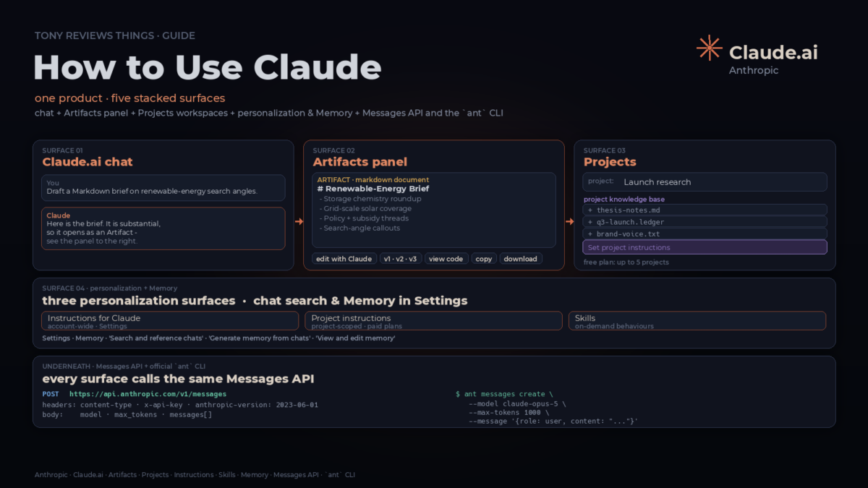Click the 'project knowledge base' label
The image size is (868, 488).
(x=624, y=200)
